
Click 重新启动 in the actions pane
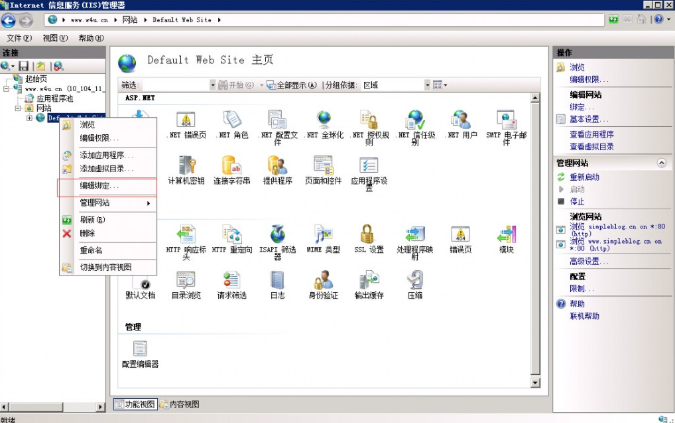click(x=584, y=177)
